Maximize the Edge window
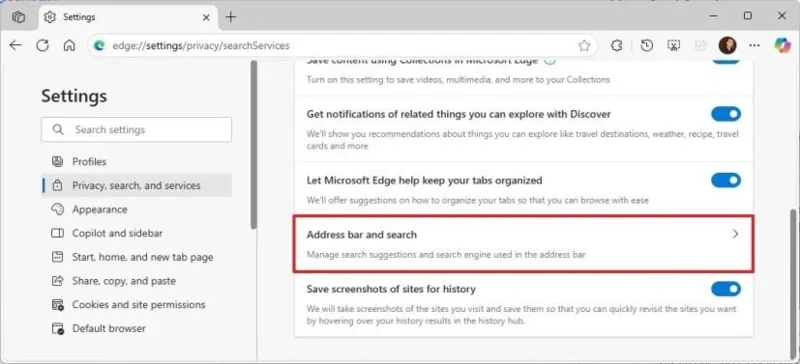800x364 pixels. pyautogui.click(x=747, y=16)
